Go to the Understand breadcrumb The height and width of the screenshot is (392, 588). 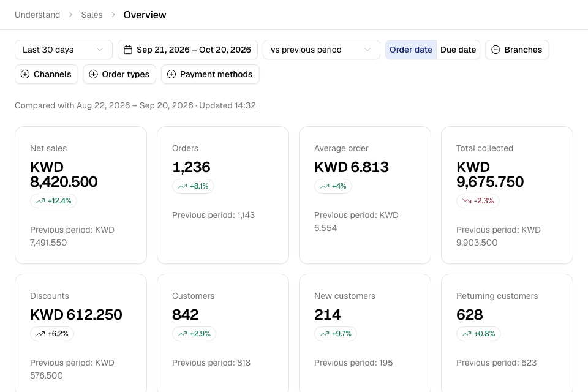(x=37, y=15)
